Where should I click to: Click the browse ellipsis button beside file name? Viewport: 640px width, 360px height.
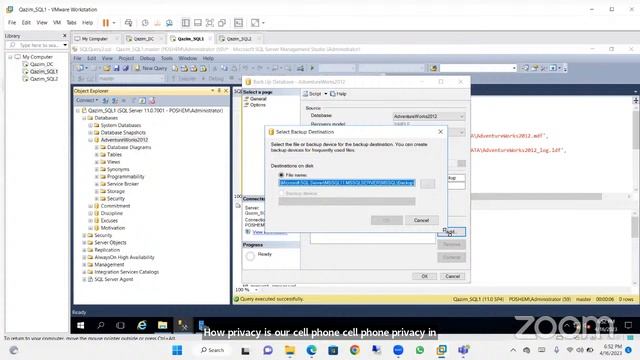point(428,183)
